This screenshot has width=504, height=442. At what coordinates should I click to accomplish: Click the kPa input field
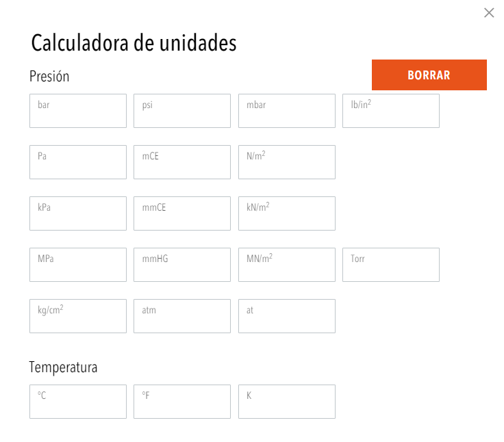click(78, 213)
